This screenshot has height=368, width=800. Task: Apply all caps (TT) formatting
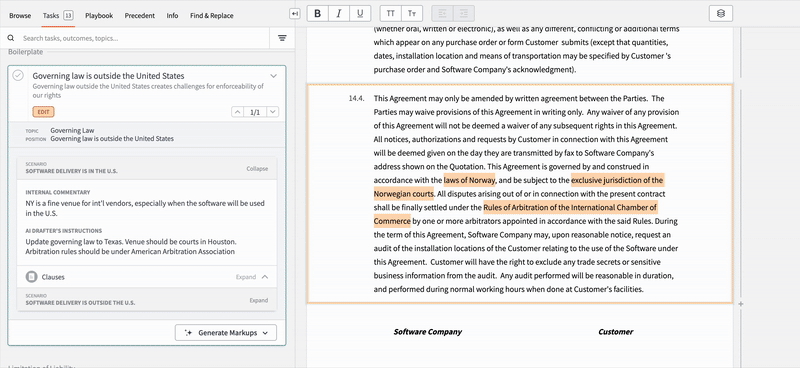coord(391,14)
